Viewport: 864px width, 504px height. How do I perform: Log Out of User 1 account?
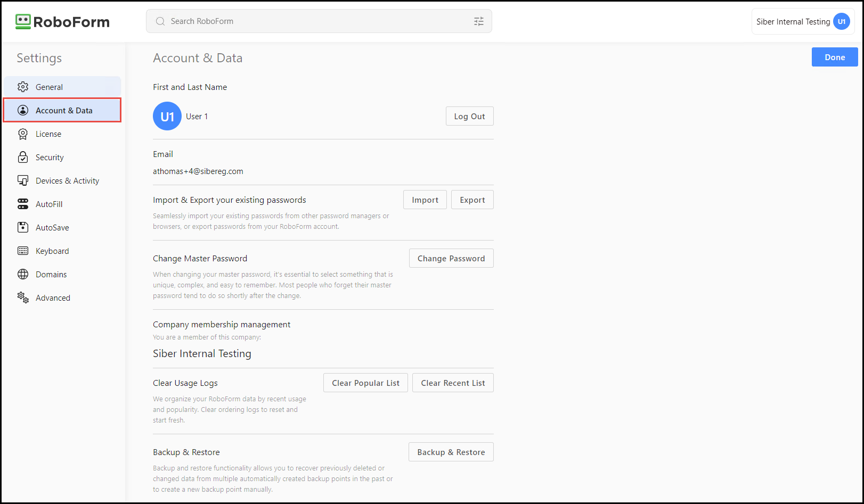coord(469,116)
